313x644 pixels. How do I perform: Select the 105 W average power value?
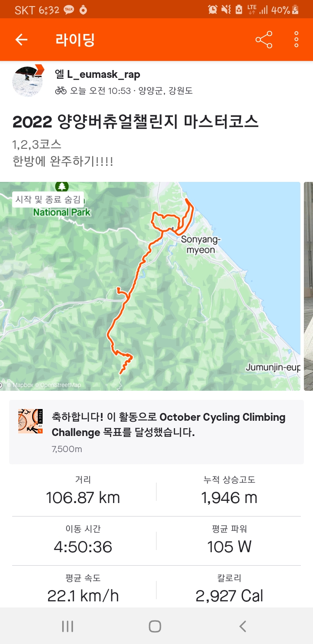pyautogui.click(x=229, y=547)
